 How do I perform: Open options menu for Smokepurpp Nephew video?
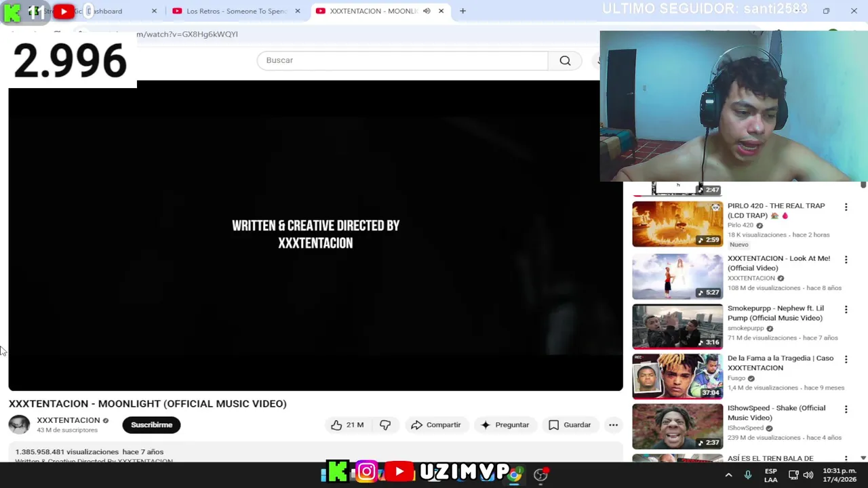click(846, 310)
